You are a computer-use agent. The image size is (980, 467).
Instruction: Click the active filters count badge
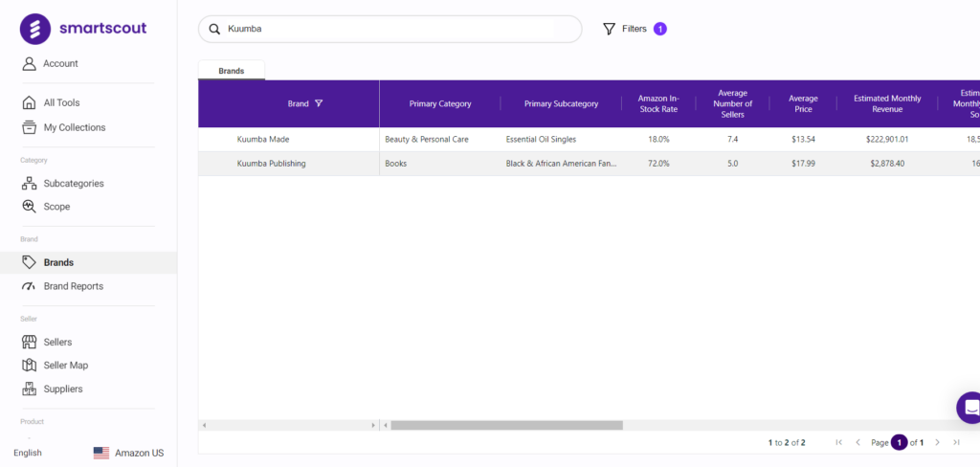tap(660, 29)
